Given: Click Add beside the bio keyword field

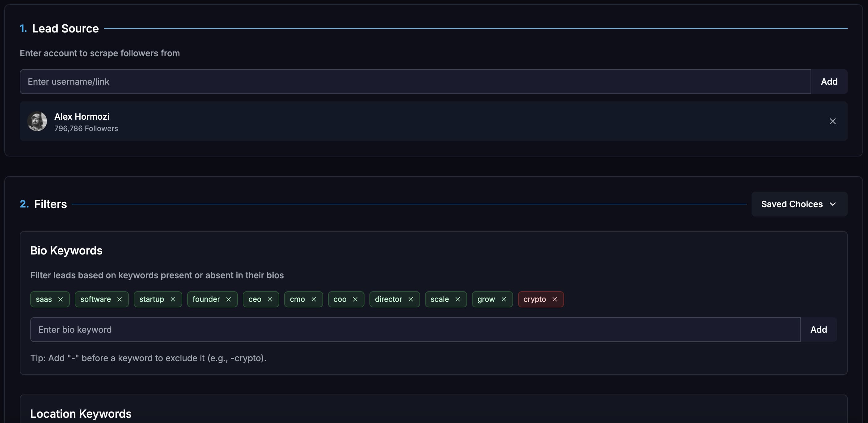Looking at the screenshot, I should point(819,330).
